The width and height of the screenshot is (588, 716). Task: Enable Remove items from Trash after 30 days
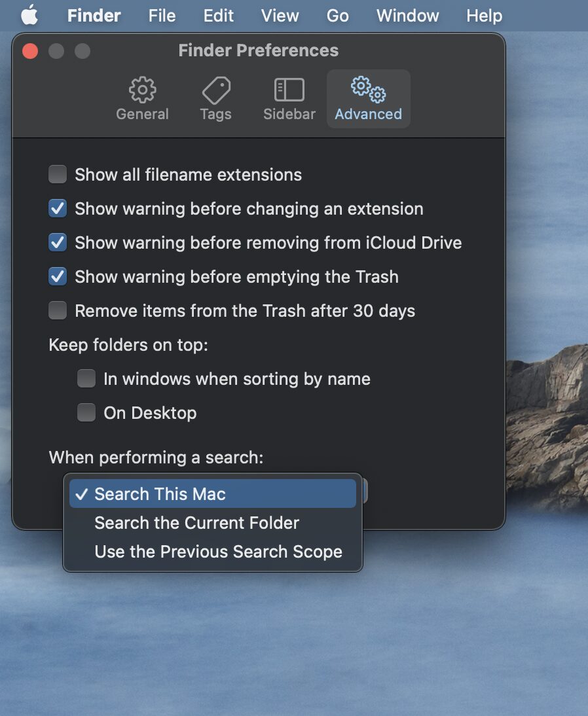tap(58, 311)
